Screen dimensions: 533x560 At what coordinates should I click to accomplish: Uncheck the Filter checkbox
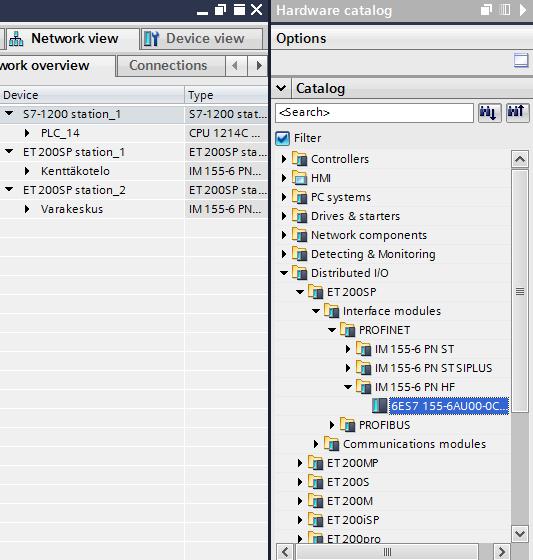(x=282, y=138)
